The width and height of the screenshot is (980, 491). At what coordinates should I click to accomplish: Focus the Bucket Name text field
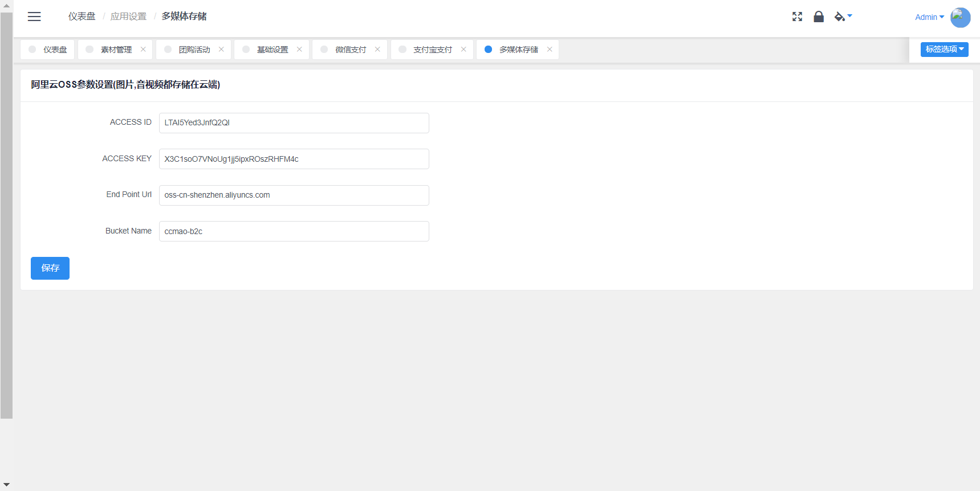(x=294, y=231)
